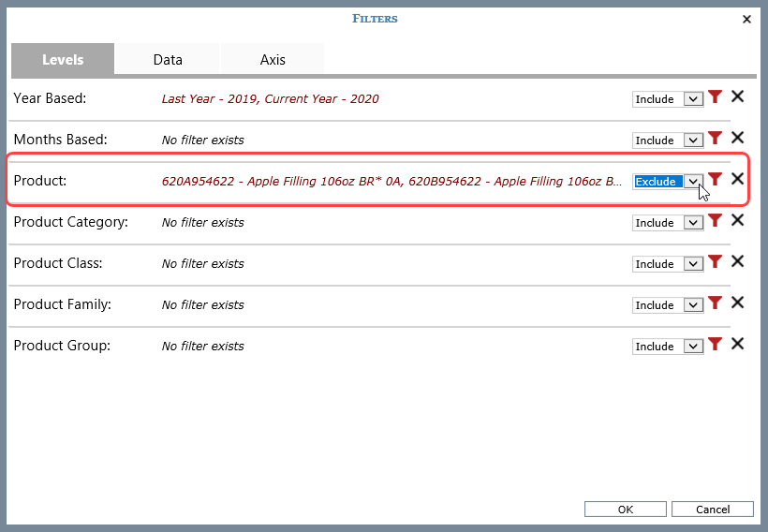Expand the Include dropdown for Year Based
Screen dimensions: 768x532
point(668,99)
